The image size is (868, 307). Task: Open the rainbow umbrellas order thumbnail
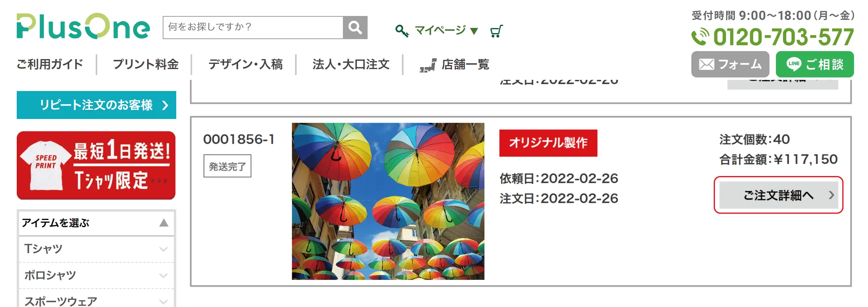click(x=388, y=201)
